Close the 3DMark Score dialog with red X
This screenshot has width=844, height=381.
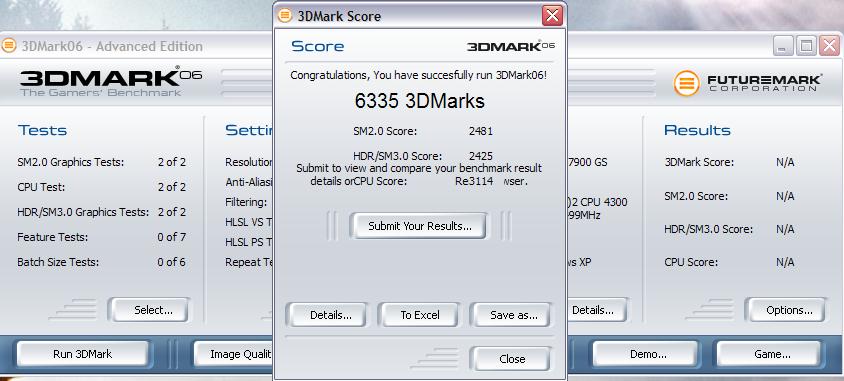552,16
